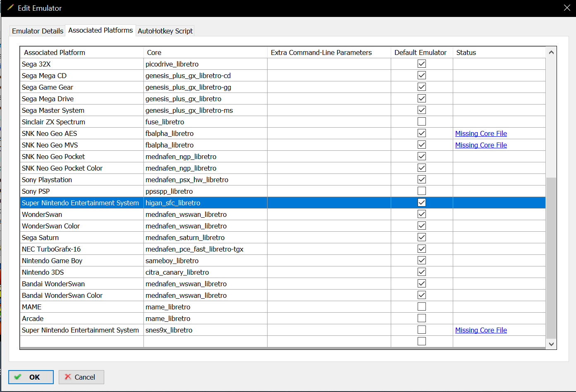Click the OK button
This screenshot has height=392, width=576.
[31, 377]
